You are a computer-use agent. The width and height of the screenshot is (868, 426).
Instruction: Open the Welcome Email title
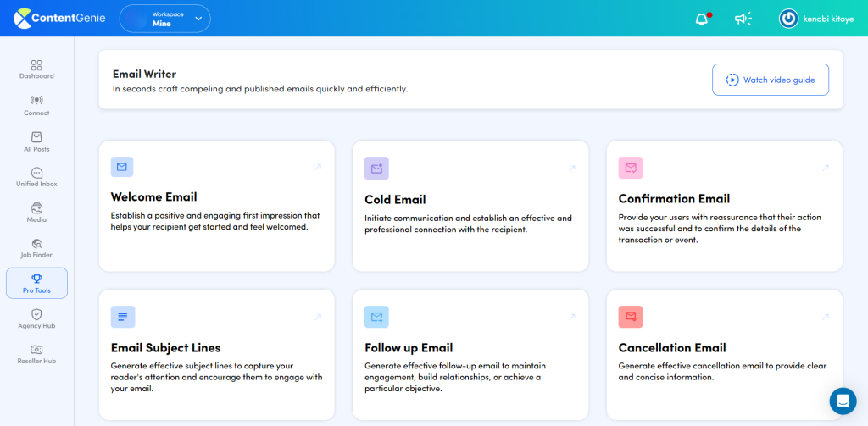[154, 197]
